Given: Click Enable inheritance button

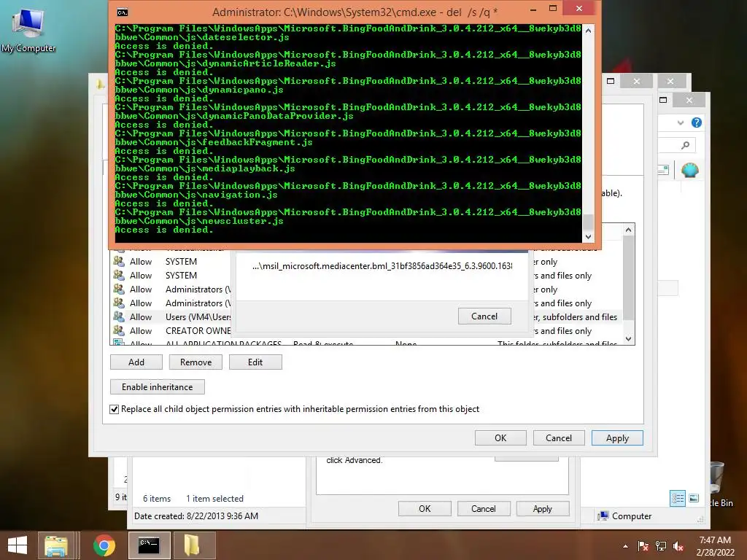Looking at the screenshot, I should [158, 386].
